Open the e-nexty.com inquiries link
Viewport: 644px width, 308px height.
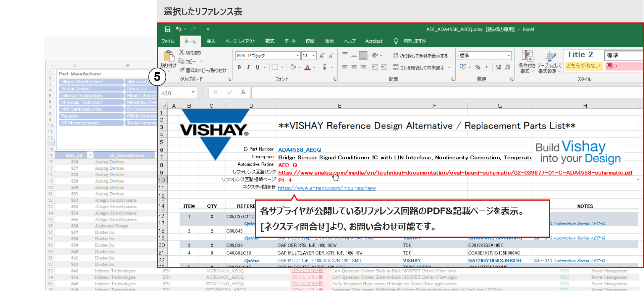pyautogui.click(x=327, y=188)
